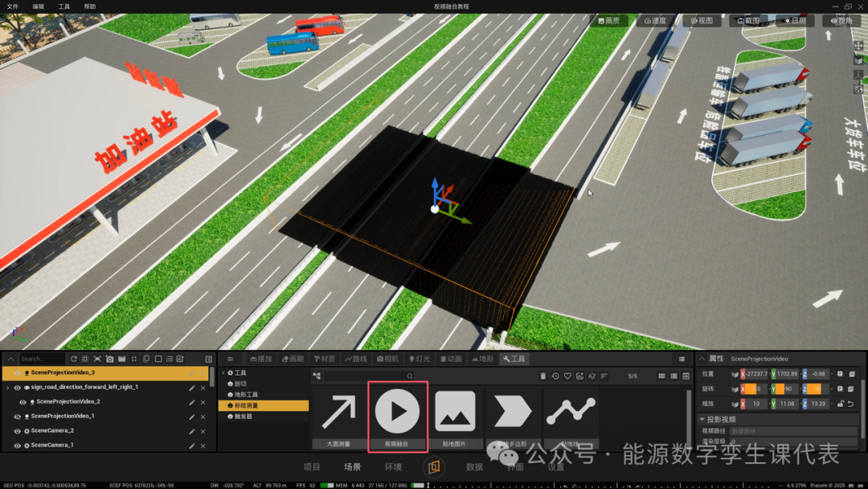
Task: Click the heart favorites icon
Action: pos(567,376)
